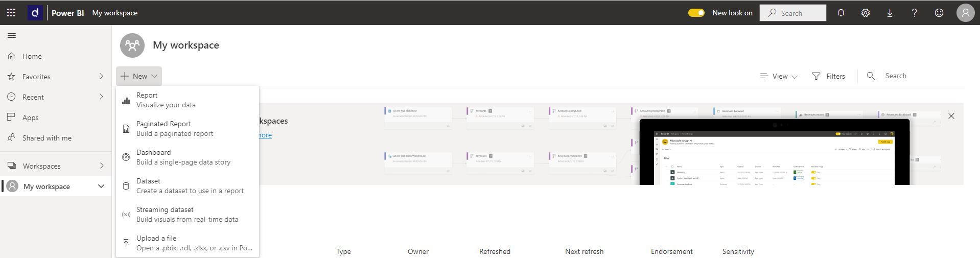The image size is (980, 258).
Task: Click My workspace breadcrumb in header
Action: pos(115,13)
